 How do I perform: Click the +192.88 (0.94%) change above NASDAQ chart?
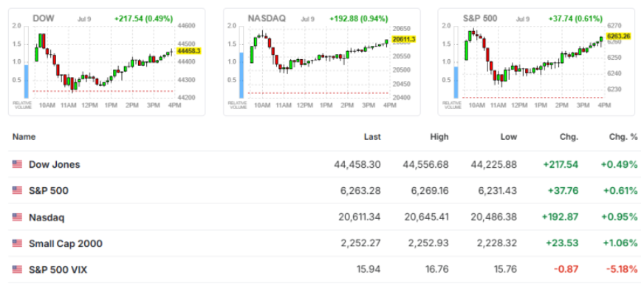(x=358, y=19)
